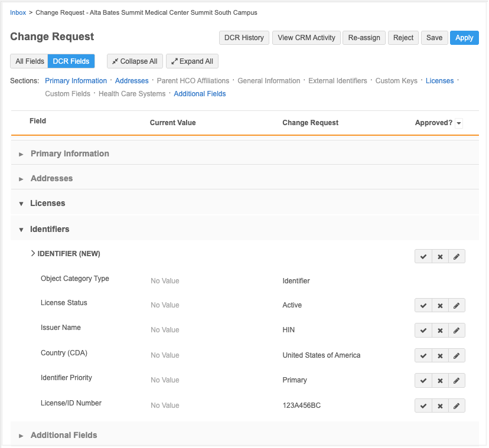Save the change request

[435, 38]
